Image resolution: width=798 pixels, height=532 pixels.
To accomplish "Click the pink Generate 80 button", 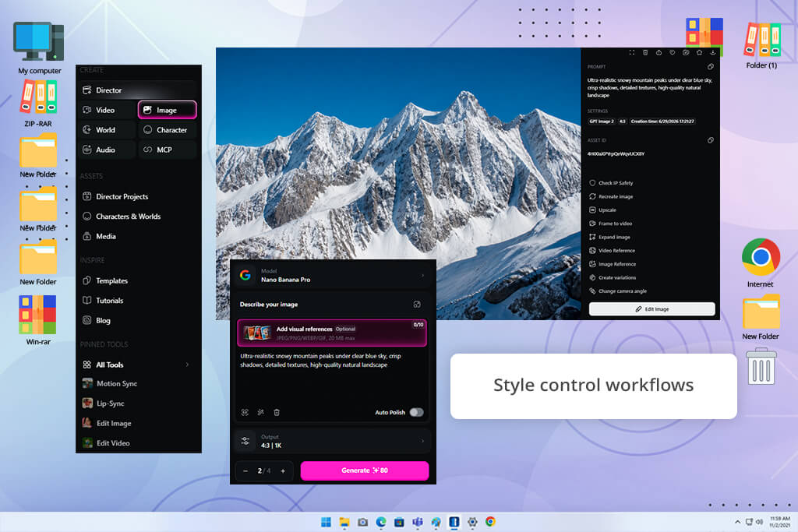I will tap(365, 470).
